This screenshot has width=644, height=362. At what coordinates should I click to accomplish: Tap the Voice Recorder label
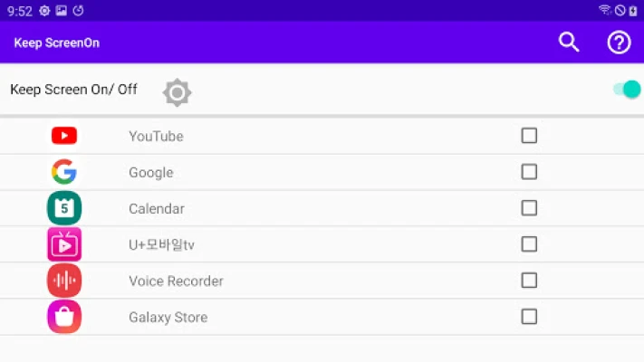pyautogui.click(x=177, y=281)
